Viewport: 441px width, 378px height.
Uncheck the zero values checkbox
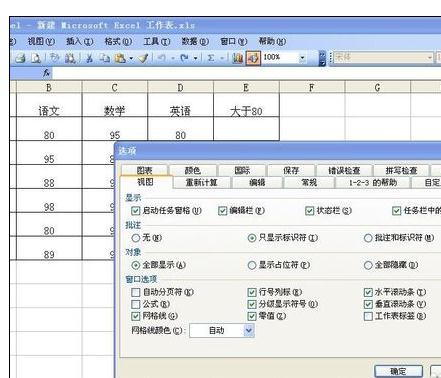[252, 316]
